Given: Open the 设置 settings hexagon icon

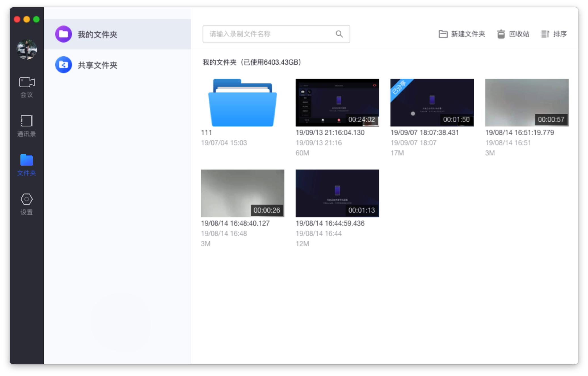Looking at the screenshot, I should (27, 199).
